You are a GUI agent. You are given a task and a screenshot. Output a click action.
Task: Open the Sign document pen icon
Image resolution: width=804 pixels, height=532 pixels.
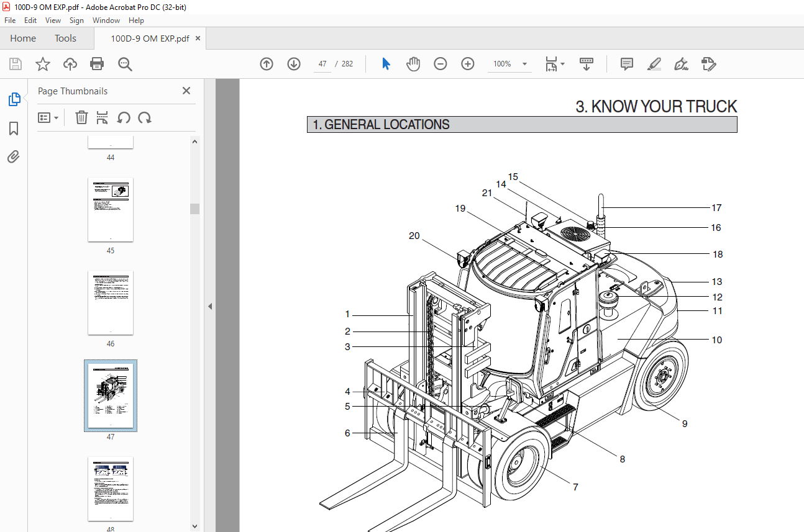coord(681,64)
